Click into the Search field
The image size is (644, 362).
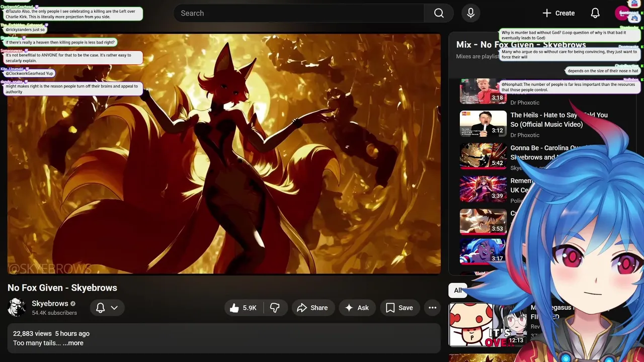tap(299, 13)
